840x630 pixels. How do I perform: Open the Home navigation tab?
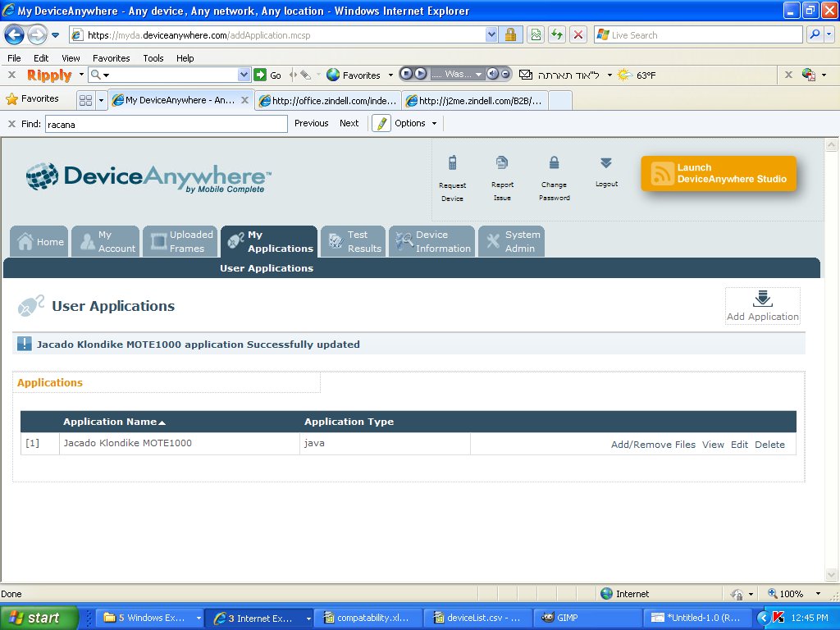(x=39, y=242)
